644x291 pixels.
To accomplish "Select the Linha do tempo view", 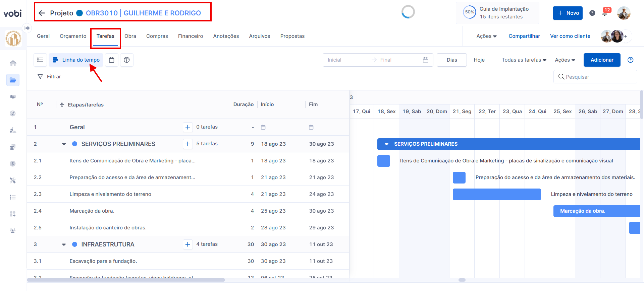I will (76, 60).
